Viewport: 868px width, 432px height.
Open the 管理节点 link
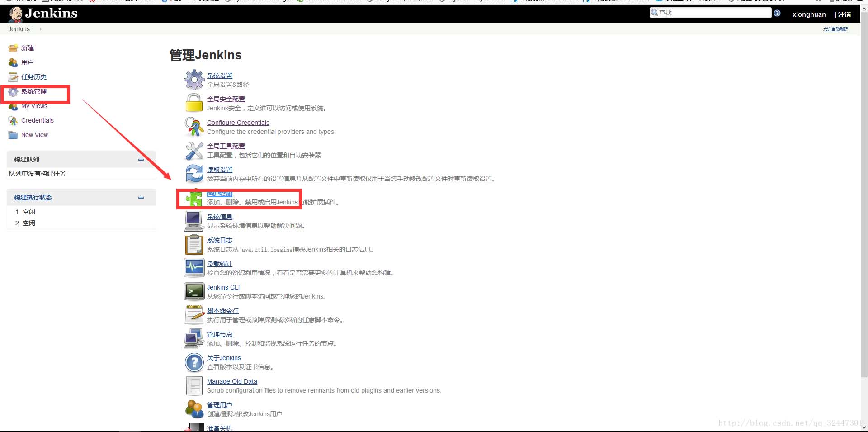coord(220,334)
